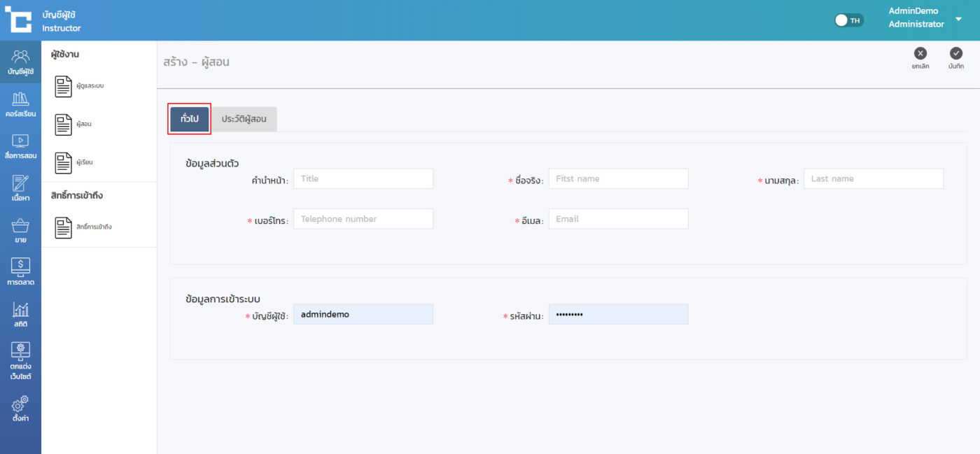Open the ขาย sales basket icon
980x454 pixels.
tap(20, 230)
